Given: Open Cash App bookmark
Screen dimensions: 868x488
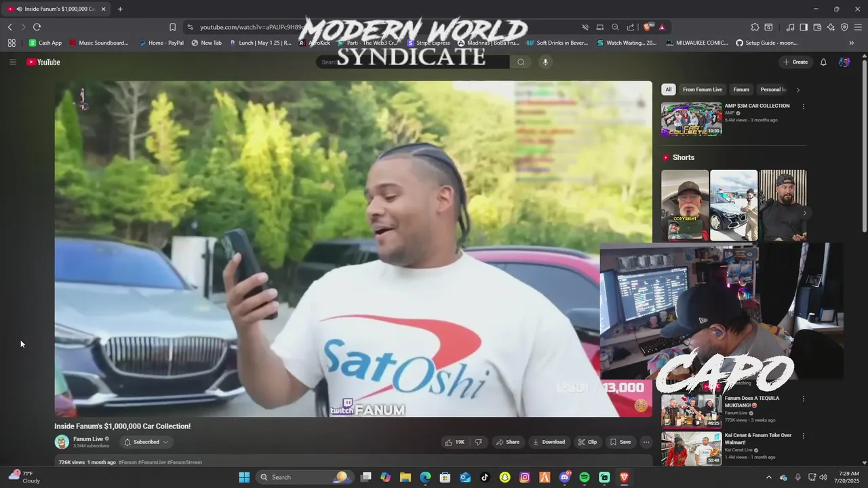Looking at the screenshot, I should click(45, 43).
